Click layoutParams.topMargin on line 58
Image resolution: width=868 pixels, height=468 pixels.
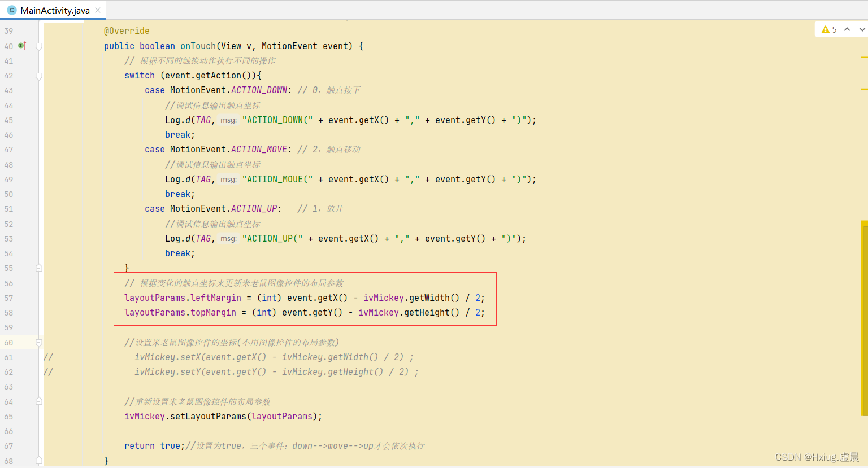180,313
